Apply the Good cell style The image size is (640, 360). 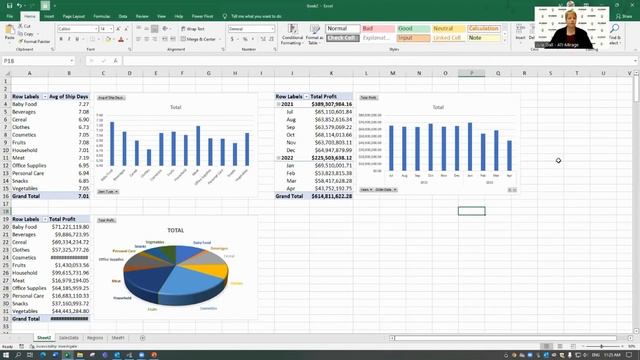413,29
